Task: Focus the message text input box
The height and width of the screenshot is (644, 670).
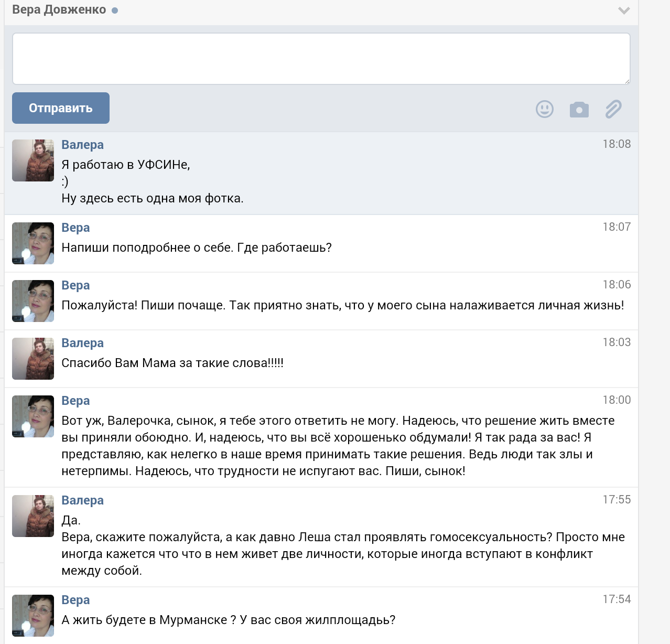Action: [321, 59]
